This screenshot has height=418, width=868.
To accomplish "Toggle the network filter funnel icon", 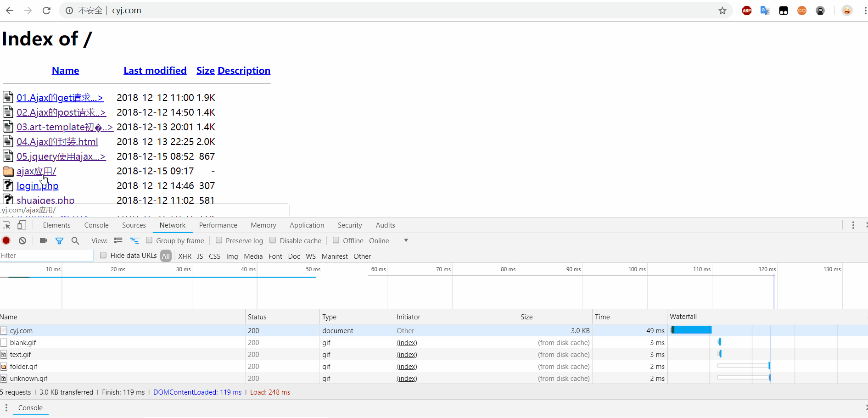I will [x=59, y=240].
